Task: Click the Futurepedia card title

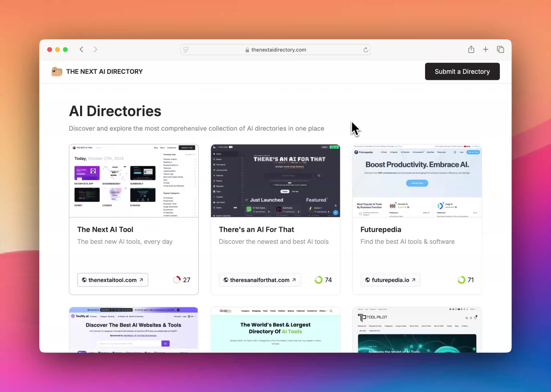Action: pos(381,230)
